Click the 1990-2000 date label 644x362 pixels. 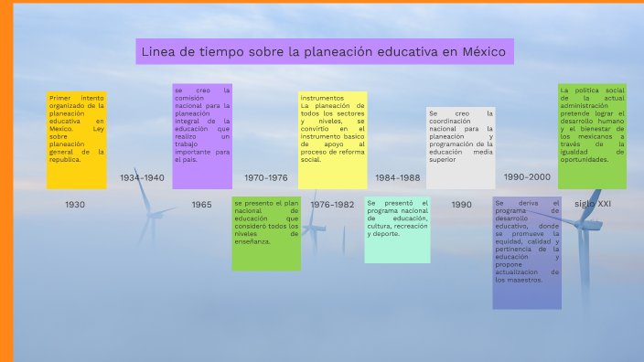pos(527,177)
